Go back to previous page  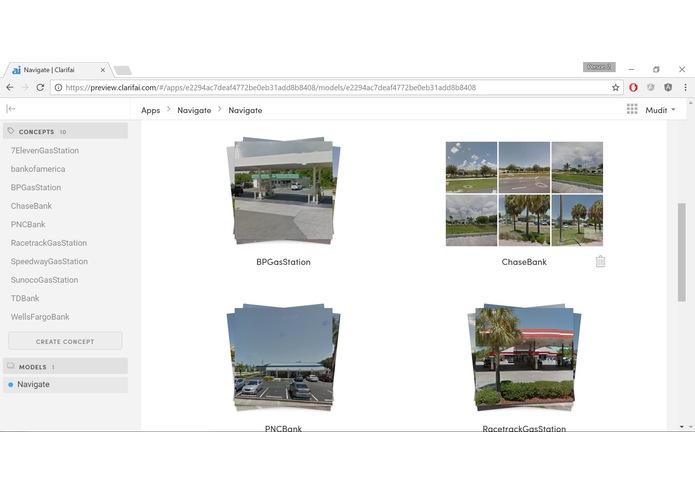point(10,88)
